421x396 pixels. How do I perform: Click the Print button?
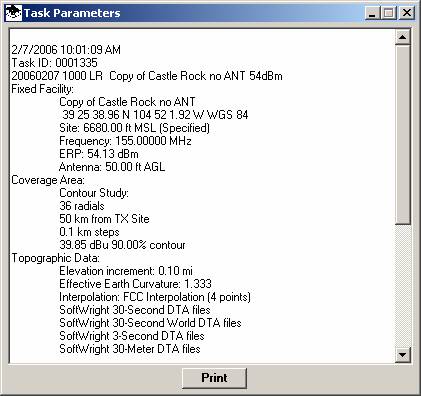coord(214,378)
